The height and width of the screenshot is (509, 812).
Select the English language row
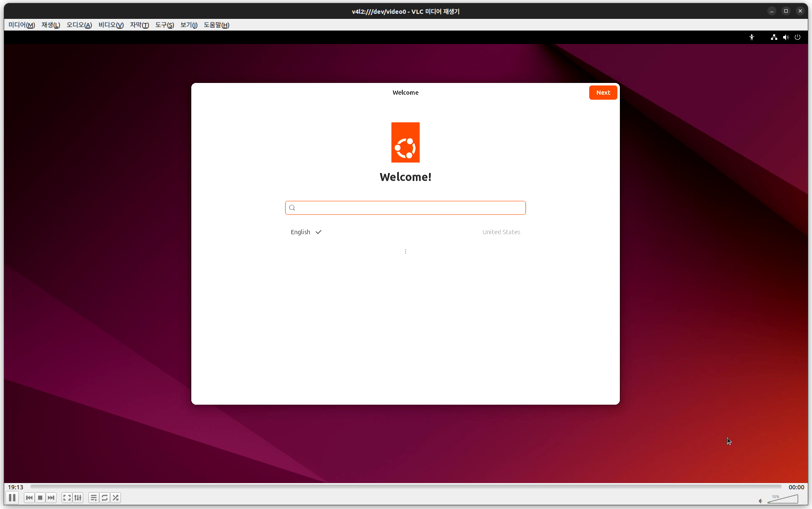click(x=406, y=232)
